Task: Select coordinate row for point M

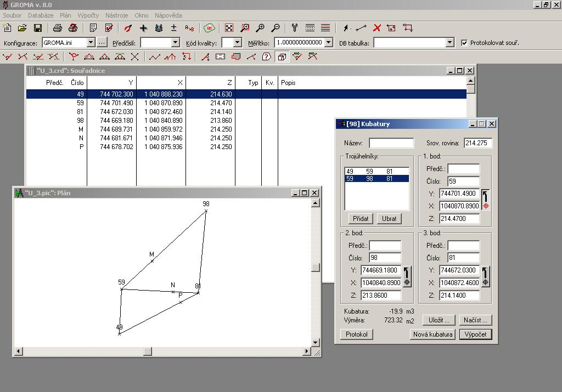Action: [x=246, y=129]
